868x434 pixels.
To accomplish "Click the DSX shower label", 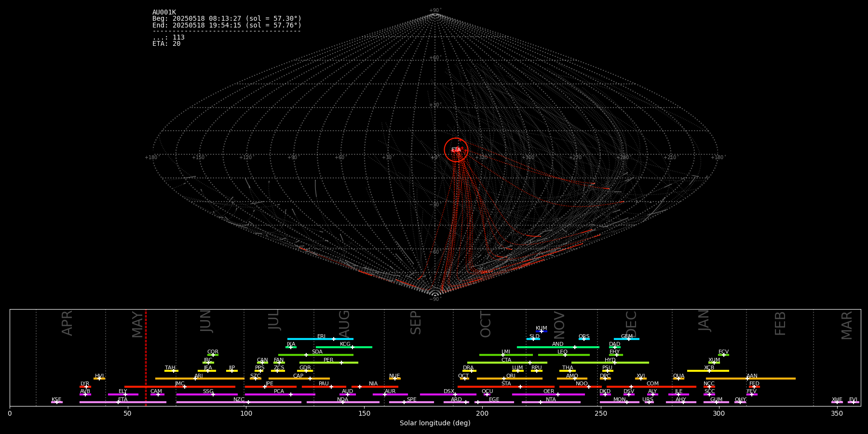I will click(x=449, y=391).
